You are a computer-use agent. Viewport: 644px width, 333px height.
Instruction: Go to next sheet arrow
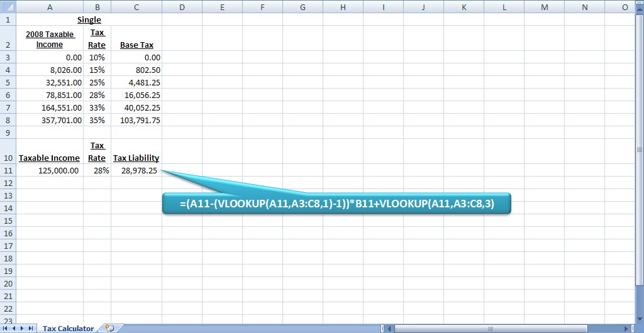(x=22, y=328)
